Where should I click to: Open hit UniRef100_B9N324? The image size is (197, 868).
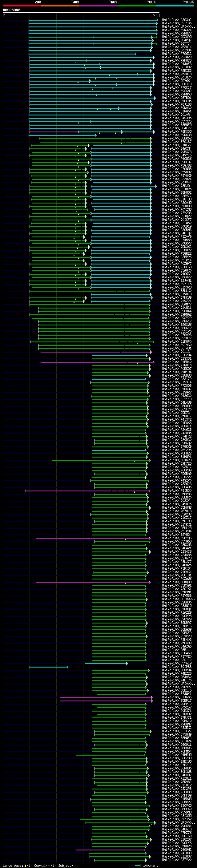click(177, 30)
